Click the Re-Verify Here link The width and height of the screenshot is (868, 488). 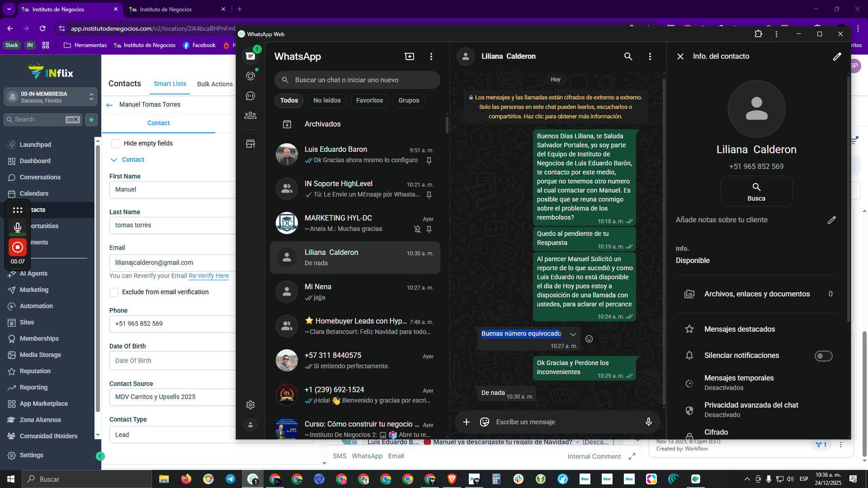pyautogui.click(x=209, y=275)
